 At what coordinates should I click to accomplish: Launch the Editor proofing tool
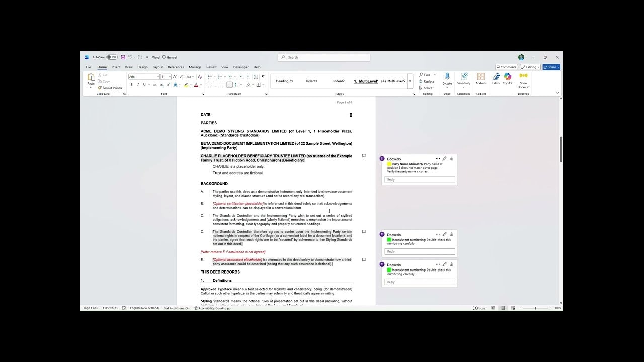click(496, 79)
